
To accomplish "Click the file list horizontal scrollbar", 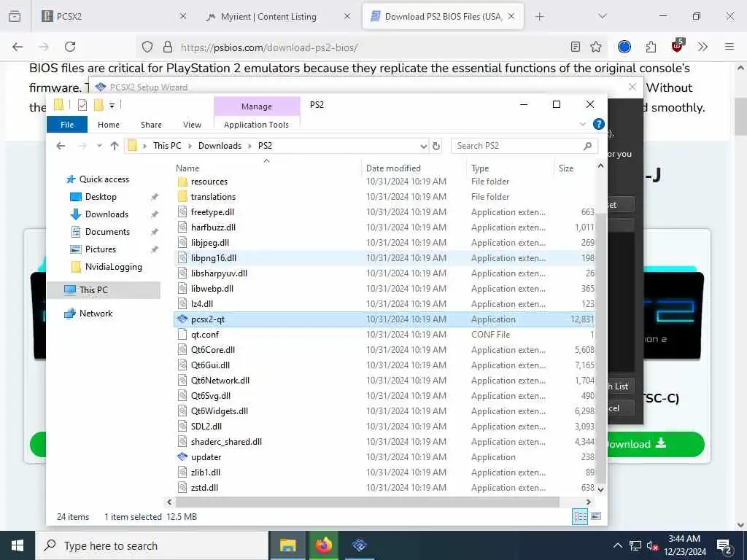I will coord(368,502).
